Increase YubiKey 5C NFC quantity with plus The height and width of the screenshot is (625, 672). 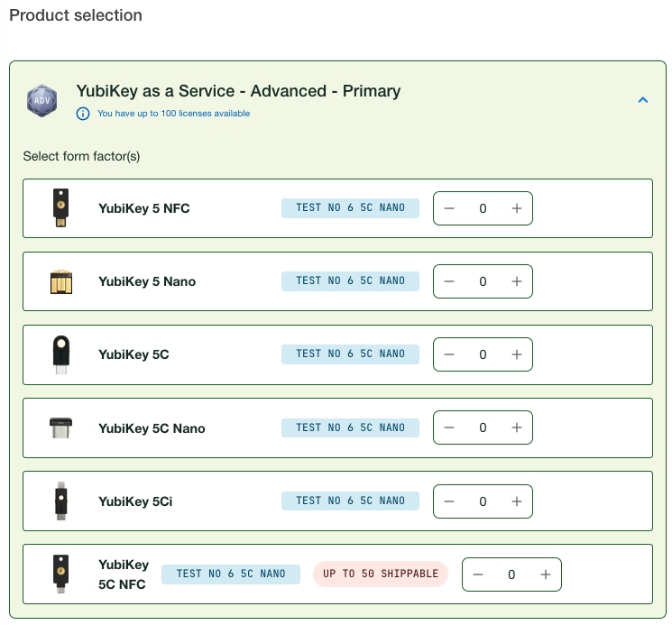pyautogui.click(x=546, y=574)
